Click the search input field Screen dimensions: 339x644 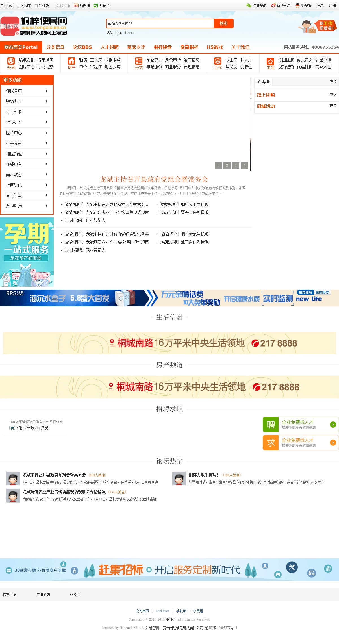click(x=160, y=23)
